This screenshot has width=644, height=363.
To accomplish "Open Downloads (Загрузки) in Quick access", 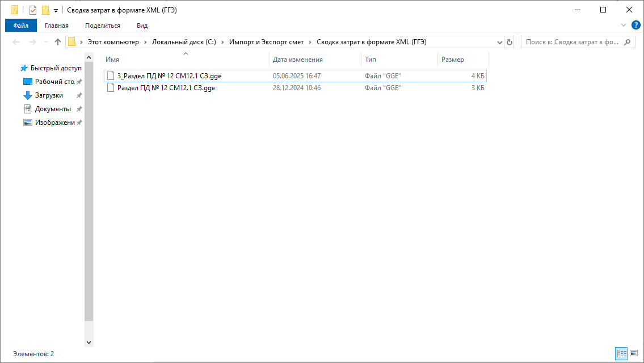I will coord(49,95).
